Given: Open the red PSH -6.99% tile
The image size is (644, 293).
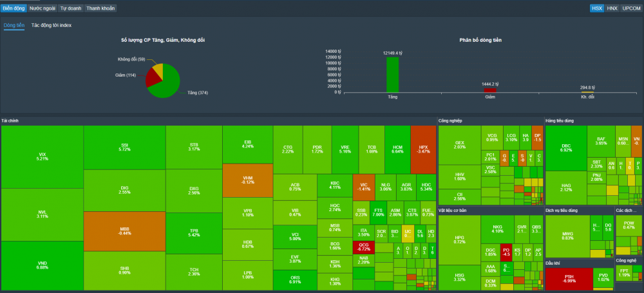Looking at the screenshot, I should 569,279.
